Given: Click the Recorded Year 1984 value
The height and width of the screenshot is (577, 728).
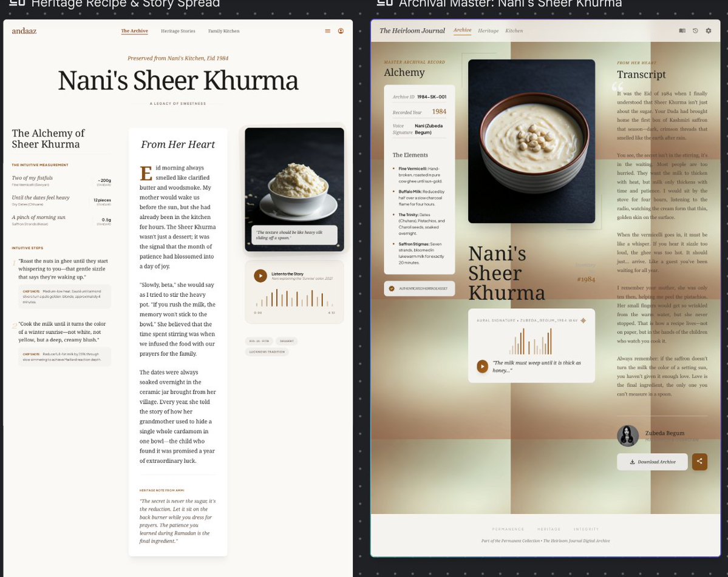Looking at the screenshot, I should [439, 112].
